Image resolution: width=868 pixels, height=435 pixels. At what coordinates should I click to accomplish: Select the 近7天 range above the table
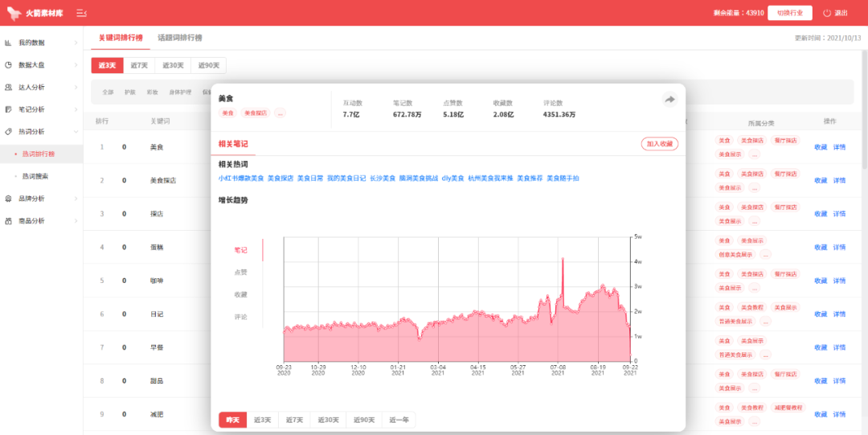pos(139,65)
